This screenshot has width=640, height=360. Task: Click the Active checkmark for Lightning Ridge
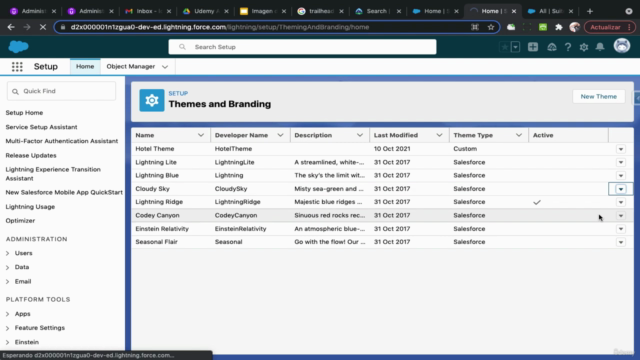[537, 202]
